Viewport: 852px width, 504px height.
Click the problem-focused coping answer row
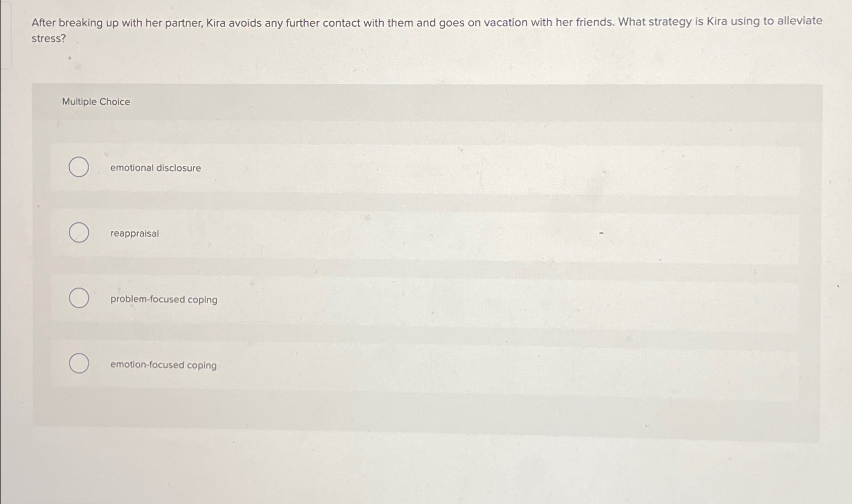(405, 300)
